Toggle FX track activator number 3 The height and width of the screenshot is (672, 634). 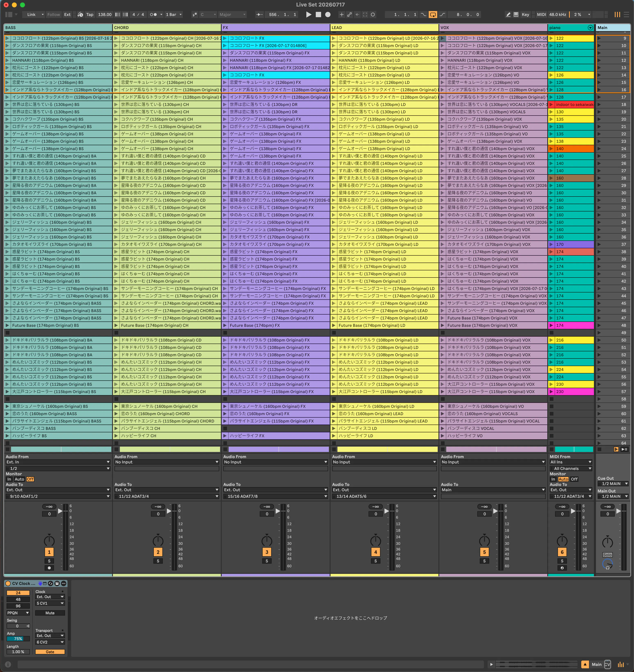click(267, 552)
